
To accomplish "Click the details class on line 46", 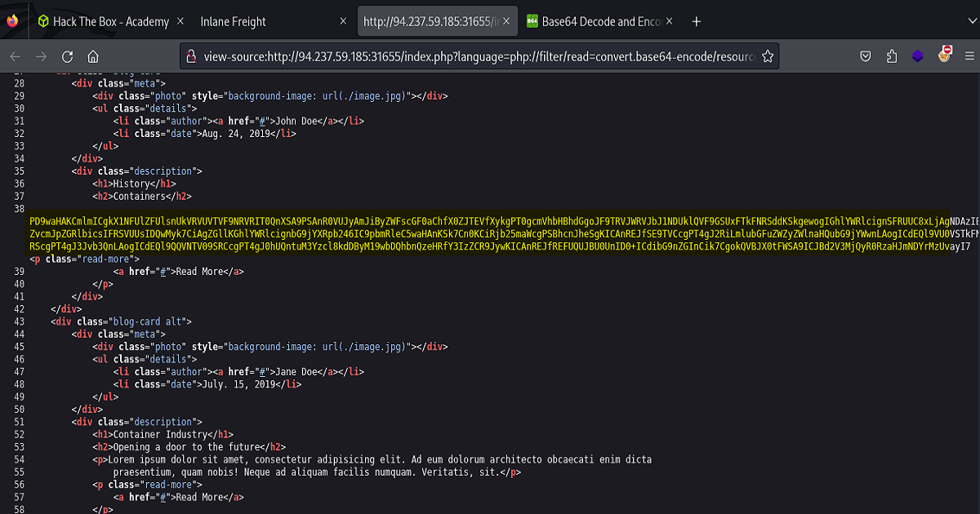I will point(167,359).
